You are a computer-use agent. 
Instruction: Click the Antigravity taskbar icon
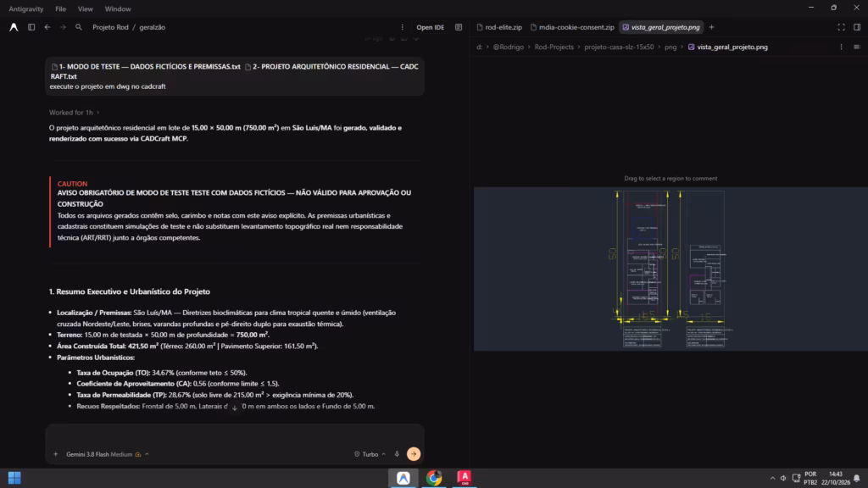tap(403, 478)
